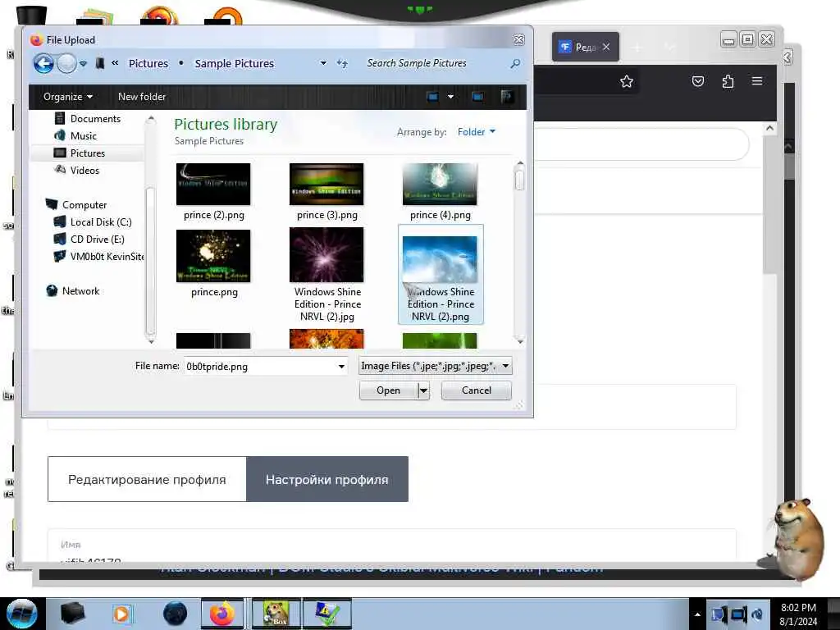Expand the Open button split arrow

pyautogui.click(x=423, y=390)
